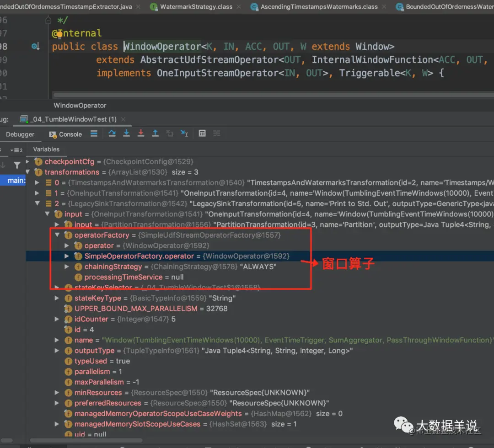Click the @Internal annotation in editor

point(76,33)
